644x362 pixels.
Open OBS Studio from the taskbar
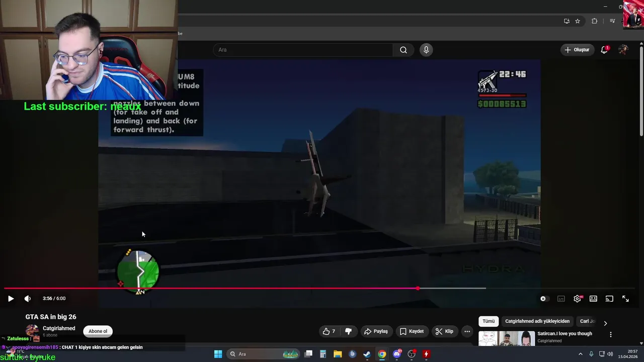(x=412, y=354)
